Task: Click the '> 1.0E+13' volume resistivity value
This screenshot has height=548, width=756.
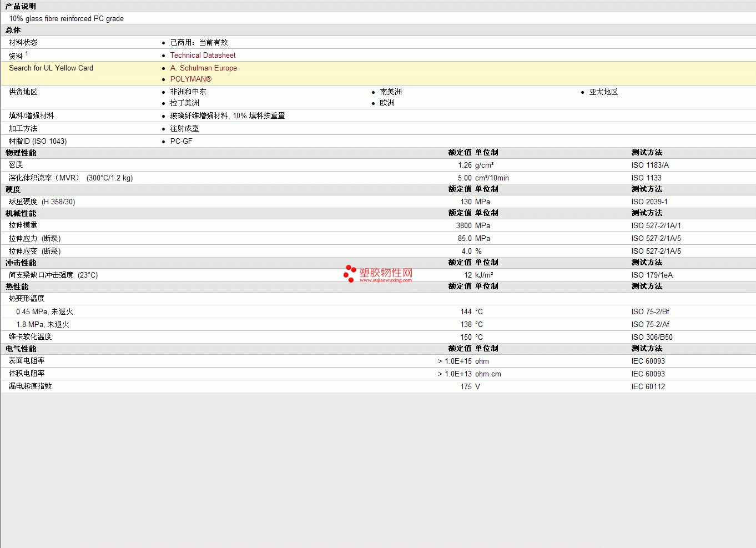Action: point(455,374)
